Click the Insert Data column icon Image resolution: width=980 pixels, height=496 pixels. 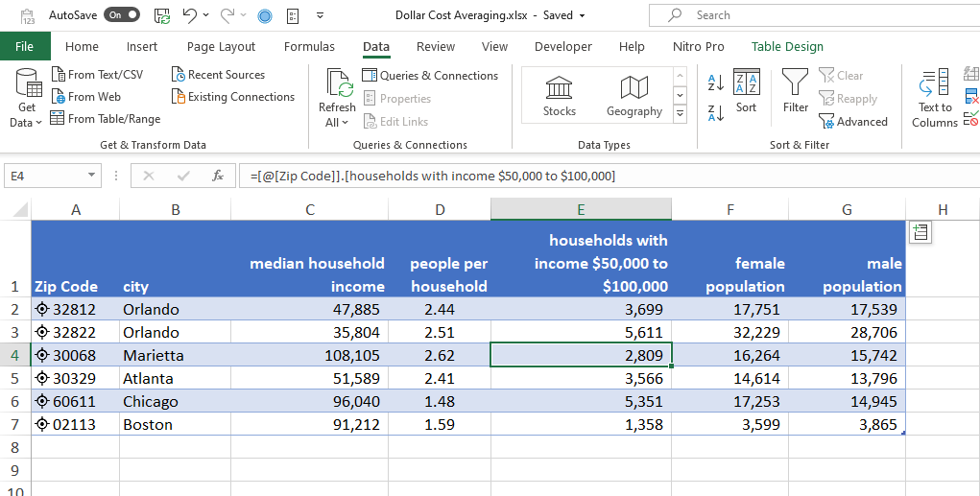[x=920, y=231]
